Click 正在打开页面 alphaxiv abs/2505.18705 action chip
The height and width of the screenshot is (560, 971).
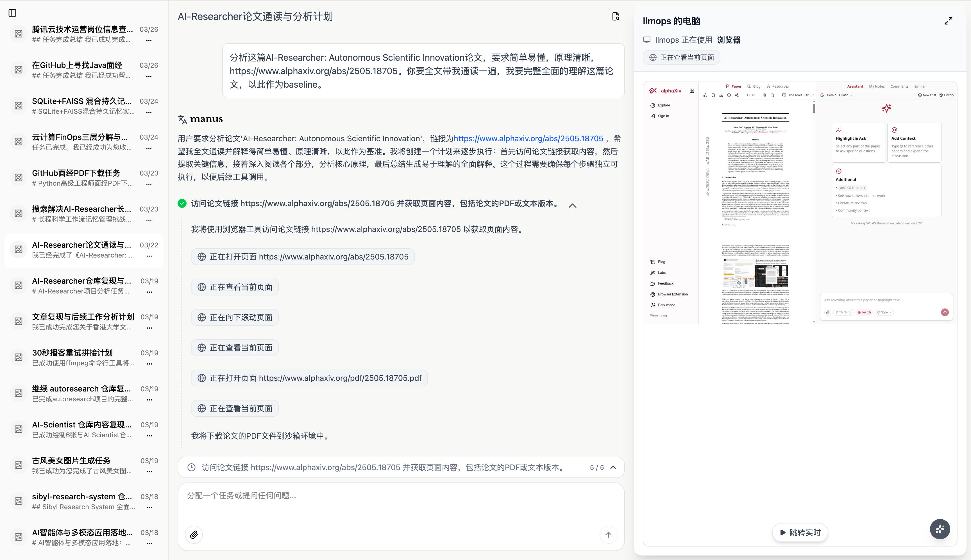[x=303, y=256]
